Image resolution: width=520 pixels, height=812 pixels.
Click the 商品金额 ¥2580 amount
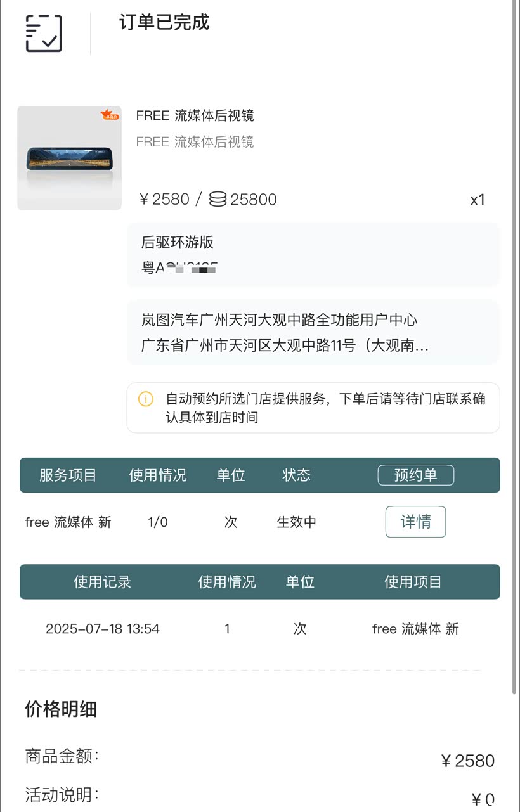click(x=467, y=761)
